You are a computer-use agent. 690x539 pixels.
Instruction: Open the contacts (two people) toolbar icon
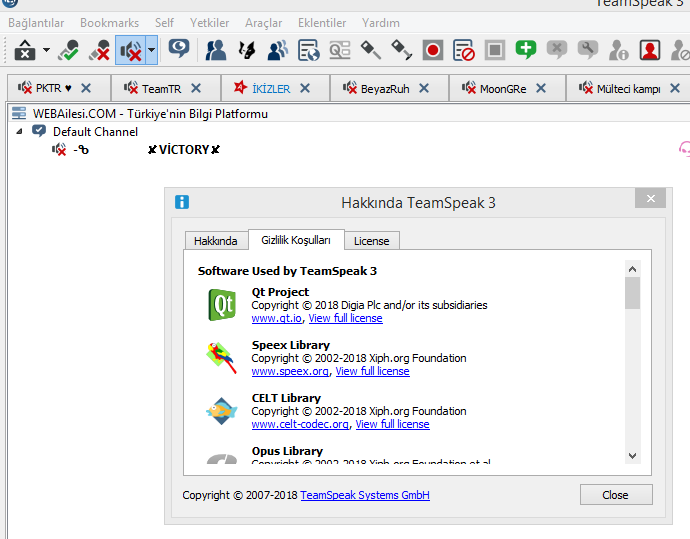coord(216,50)
